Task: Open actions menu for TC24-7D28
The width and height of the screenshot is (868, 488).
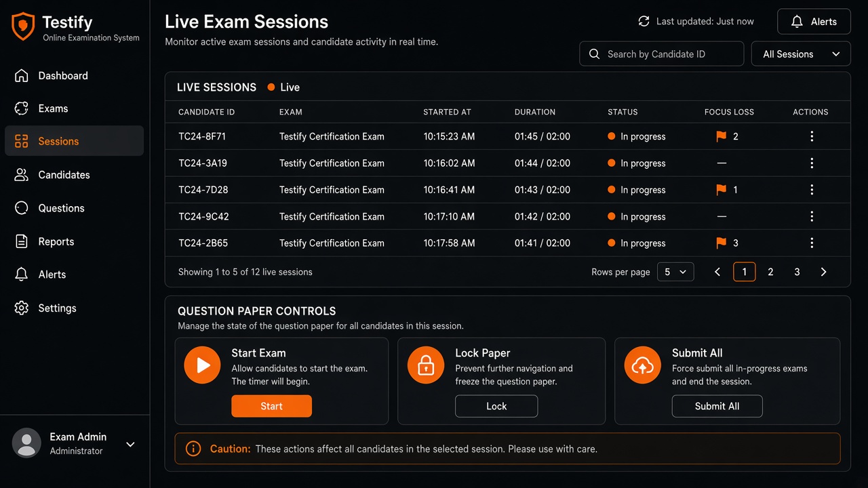Action: tap(812, 190)
